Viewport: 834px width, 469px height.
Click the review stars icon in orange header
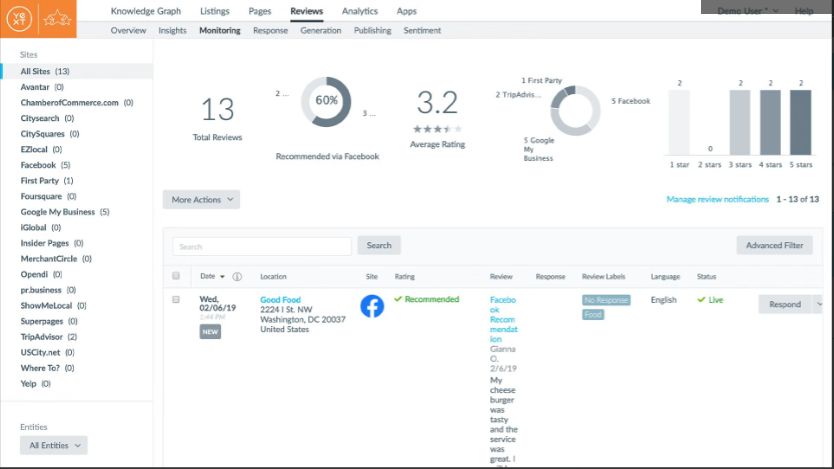pyautogui.click(x=57, y=19)
